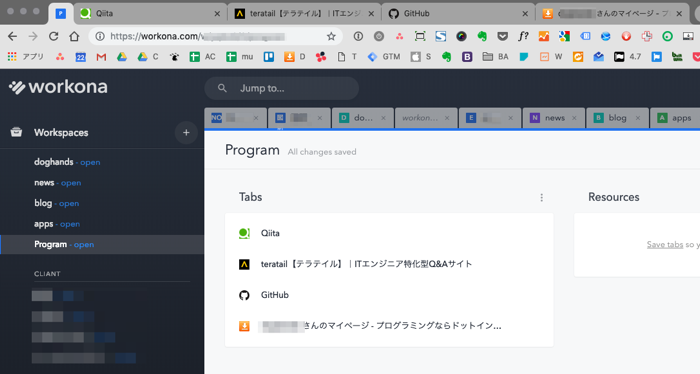This screenshot has width=700, height=374.
Task: Close the news workspace tab
Action: click(x=574, y=118)
